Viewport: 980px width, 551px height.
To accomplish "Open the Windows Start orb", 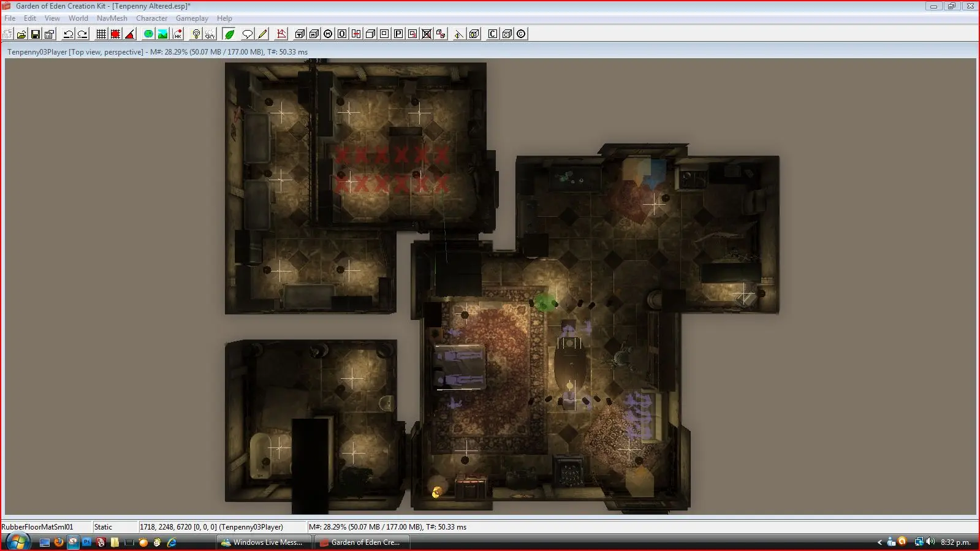I will [x=17, y=542].
